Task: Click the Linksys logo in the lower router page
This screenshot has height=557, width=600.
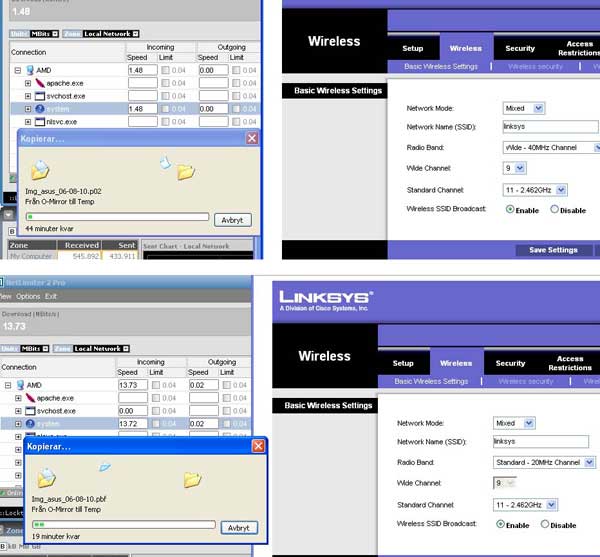Action: click(326, 301)
